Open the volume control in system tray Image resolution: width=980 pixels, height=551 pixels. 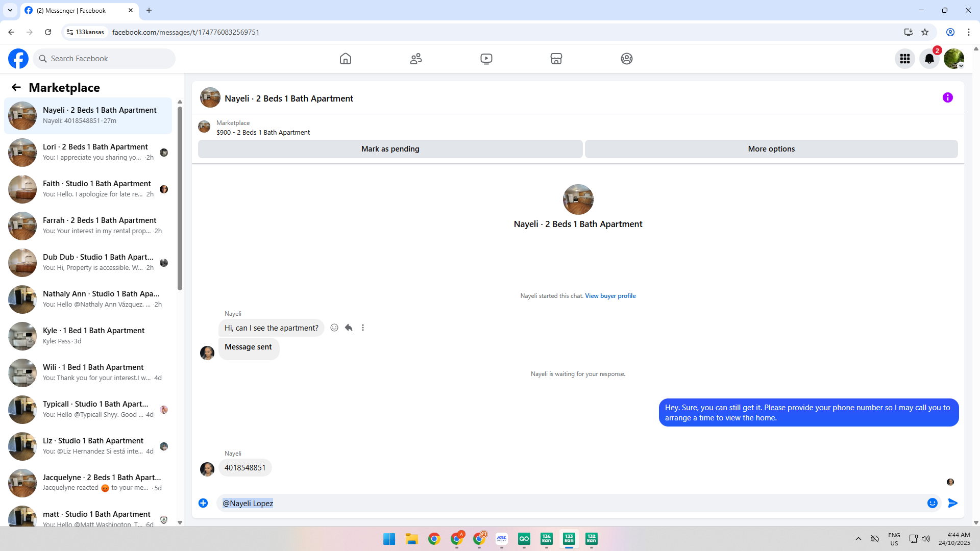click(926, 539)
